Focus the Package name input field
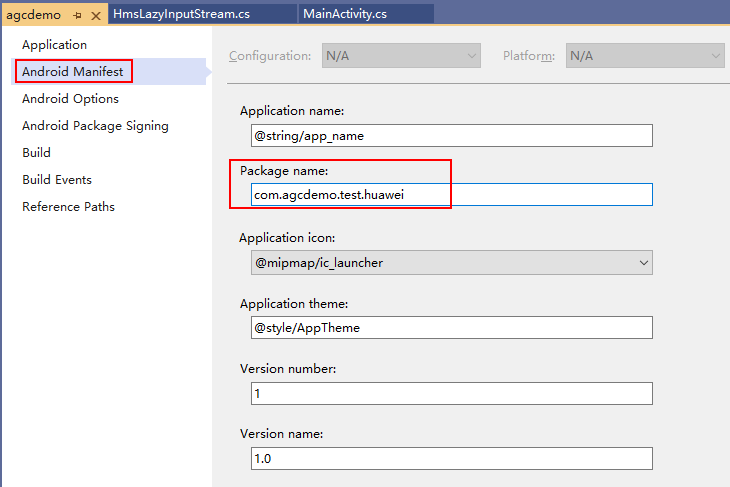The width and height of the screenshot is (730, 487). (x=451, y=195)
